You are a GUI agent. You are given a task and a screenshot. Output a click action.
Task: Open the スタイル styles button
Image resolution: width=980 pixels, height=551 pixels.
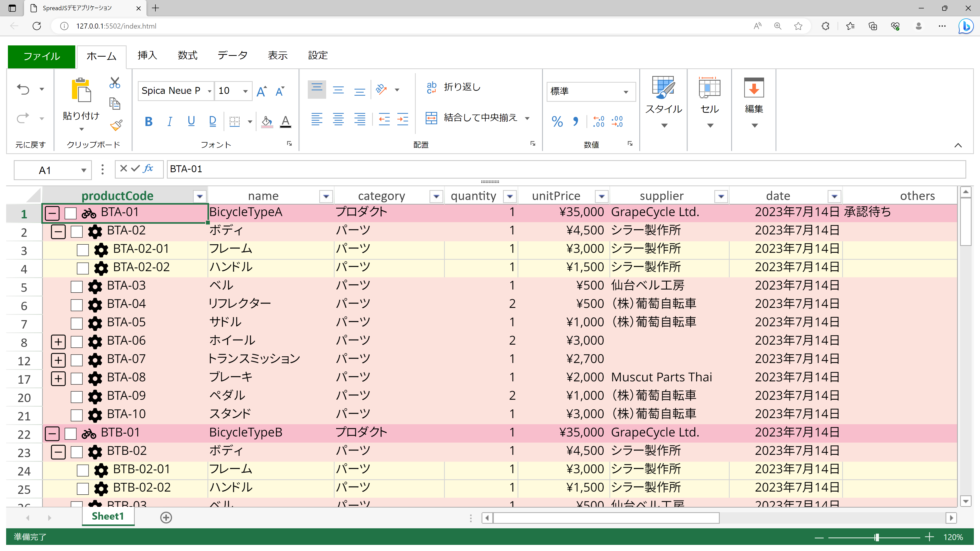point(664,103)
